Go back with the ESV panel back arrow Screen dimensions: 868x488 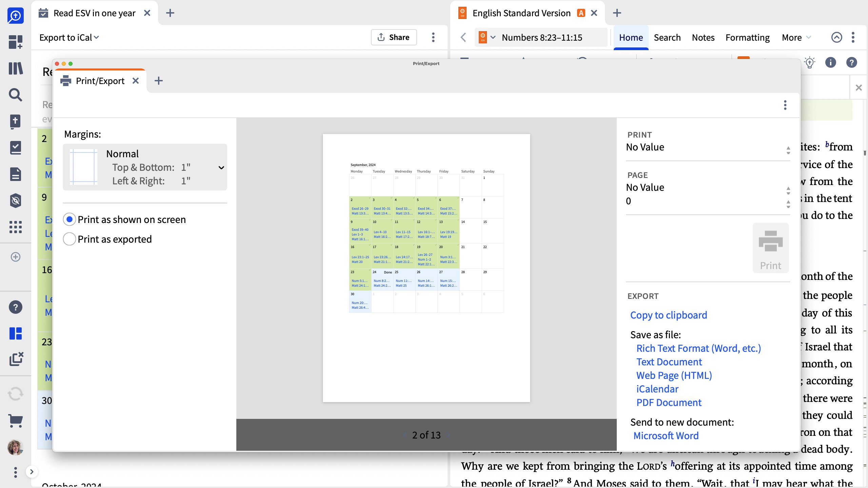tap(463, 37)
